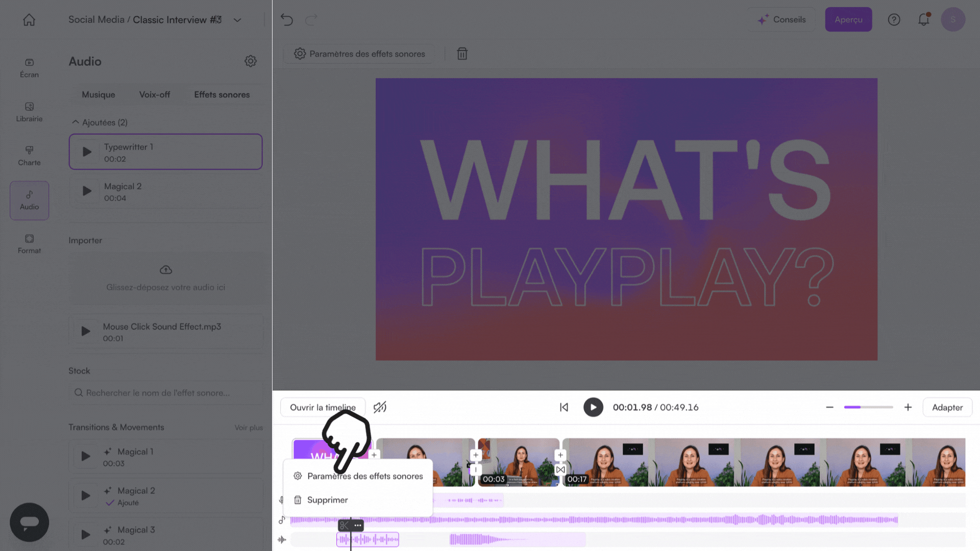Viewport: 980px width, 551px height.
Task: Open the notifications bell
Action: pos(923,20)
